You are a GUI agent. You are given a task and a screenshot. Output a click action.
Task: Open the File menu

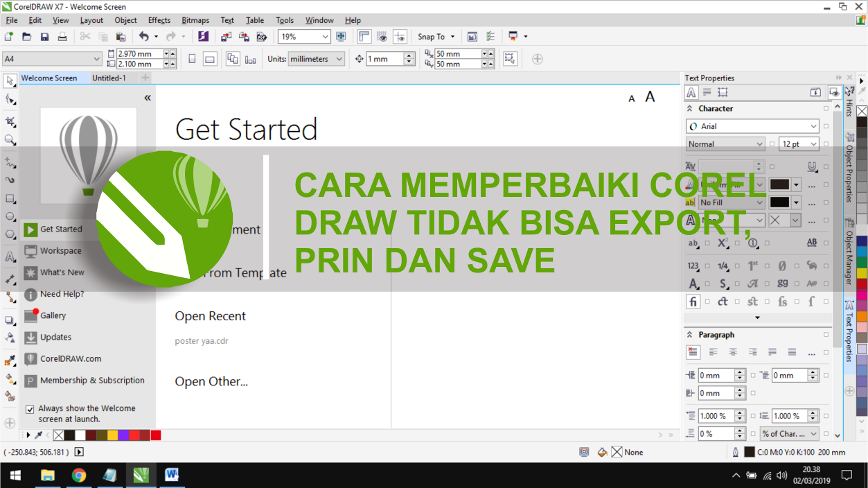(x=11, y=20)
